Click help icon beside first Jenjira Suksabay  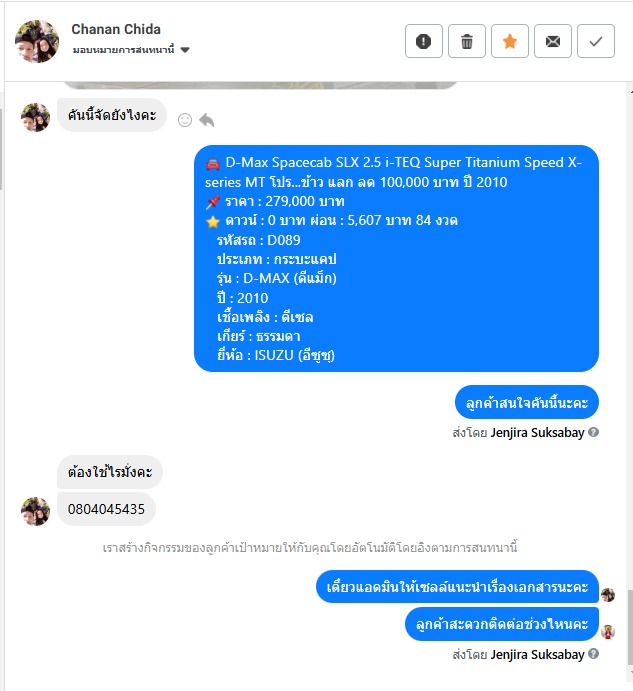(593, 432)
